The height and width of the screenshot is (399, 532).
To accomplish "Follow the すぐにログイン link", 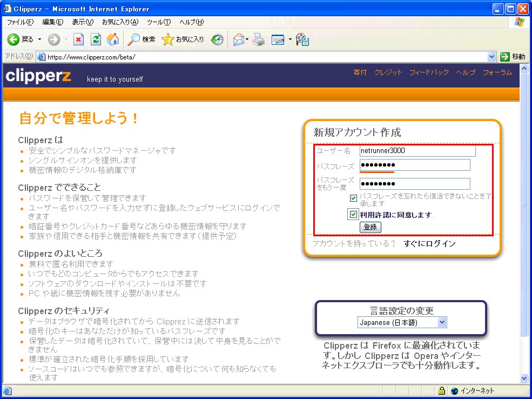I will click(429, 243).
